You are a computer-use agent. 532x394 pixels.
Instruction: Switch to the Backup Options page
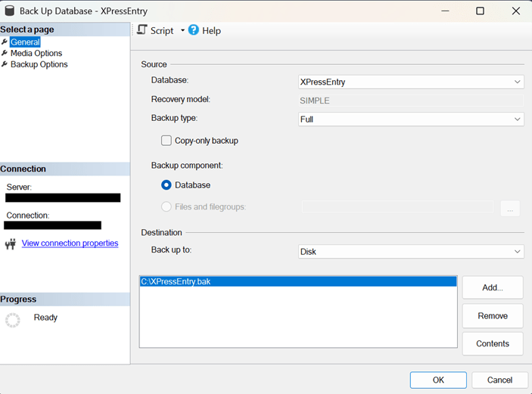pyautogui.click(x=39, y=65)
